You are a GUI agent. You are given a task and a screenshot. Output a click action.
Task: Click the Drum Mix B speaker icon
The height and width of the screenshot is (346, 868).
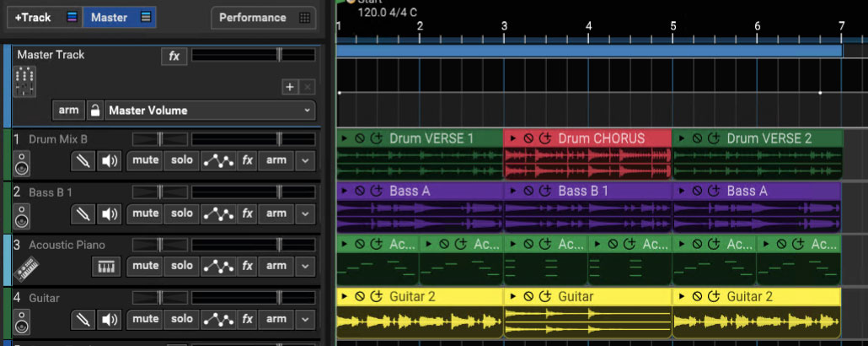point(22,165)
